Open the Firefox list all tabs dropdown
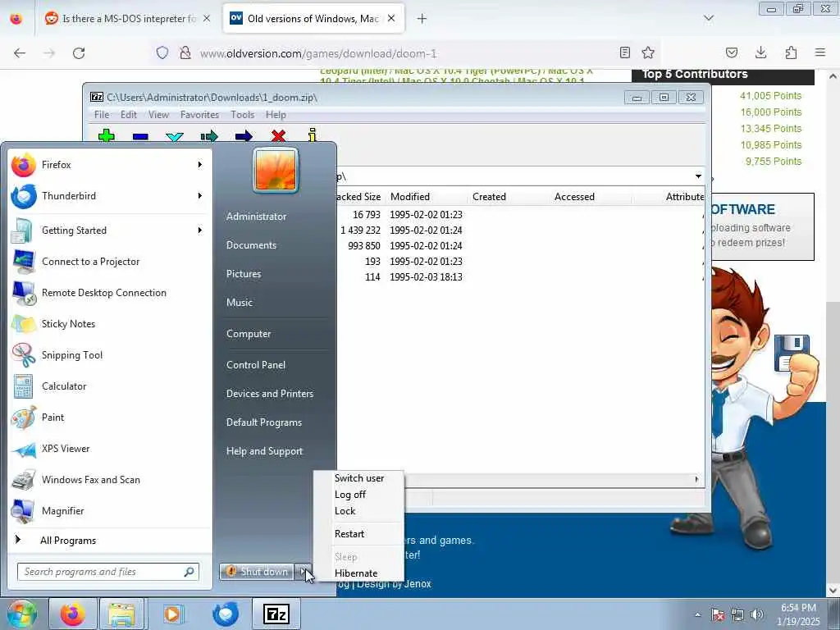This screenshot has height=630, width=840. point(708,18)
